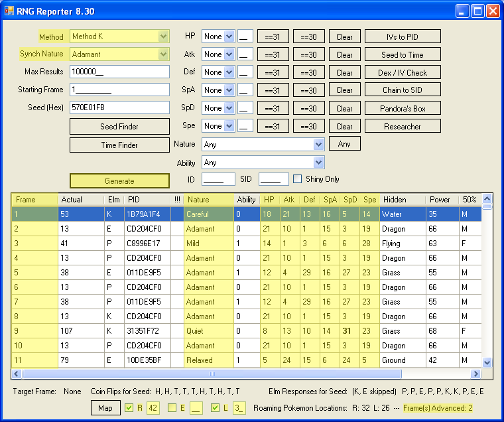Expand the Synch Nature dropdown
Viewport: 504px width, 422px height.
163,54
